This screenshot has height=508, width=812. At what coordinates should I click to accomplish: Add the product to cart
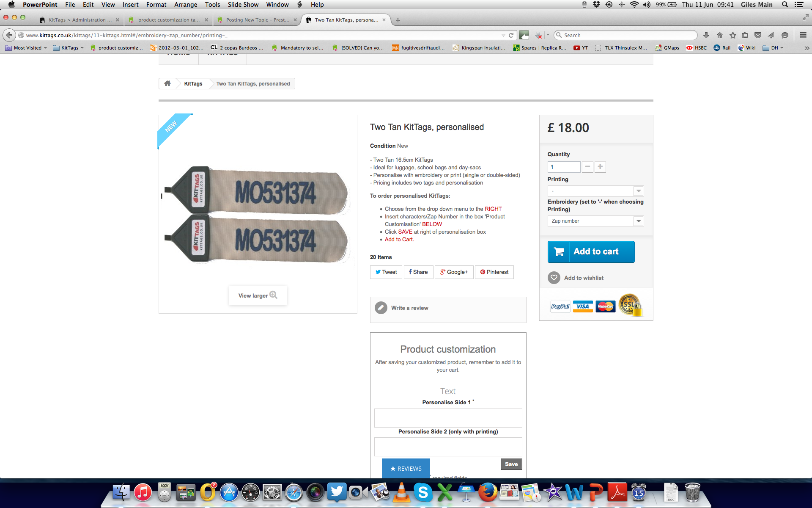click(591, 251)
